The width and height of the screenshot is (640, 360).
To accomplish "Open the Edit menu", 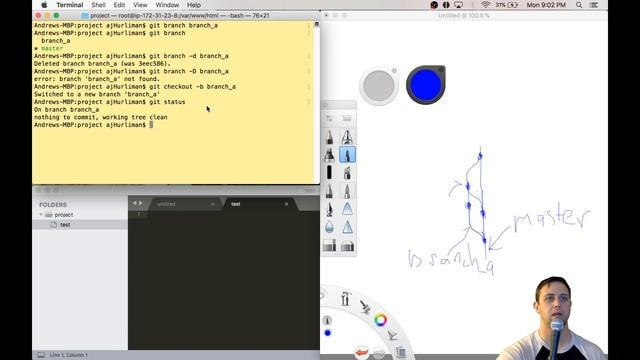I will pyautogui.click(x=119, y=5).
